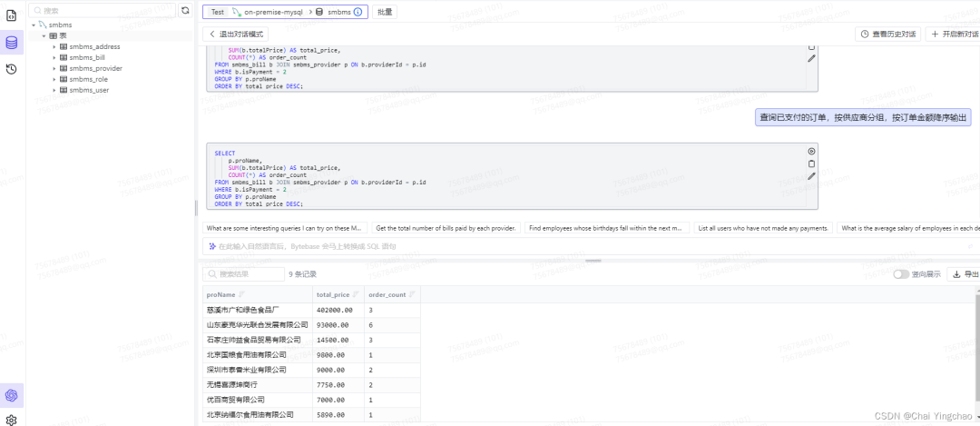Click the 批量 batch button

pos(385,12)
